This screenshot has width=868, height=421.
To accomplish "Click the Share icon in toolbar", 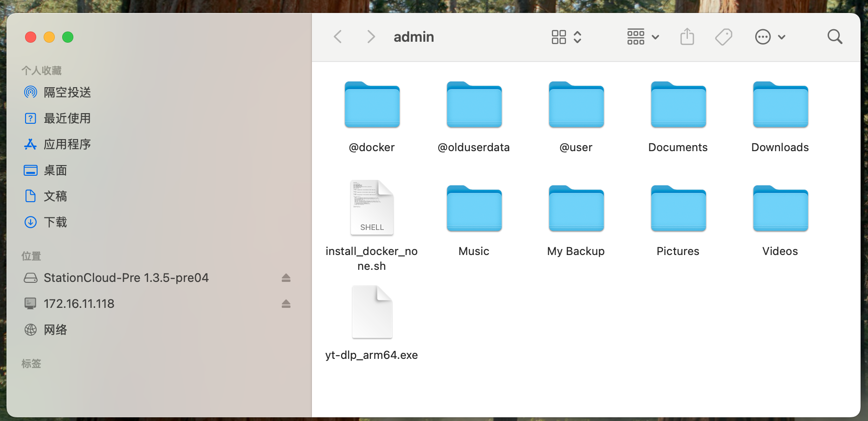I will point(687,37).
